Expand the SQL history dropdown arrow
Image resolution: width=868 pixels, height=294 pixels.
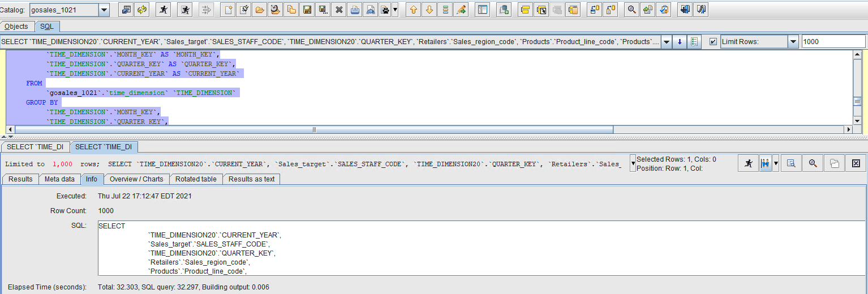(x=667, y=42)
